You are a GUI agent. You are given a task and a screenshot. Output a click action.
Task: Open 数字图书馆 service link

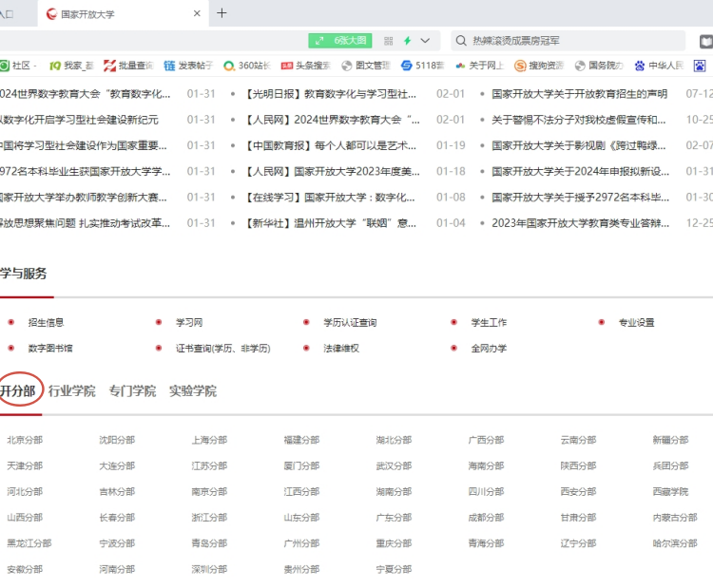(50, 349)
